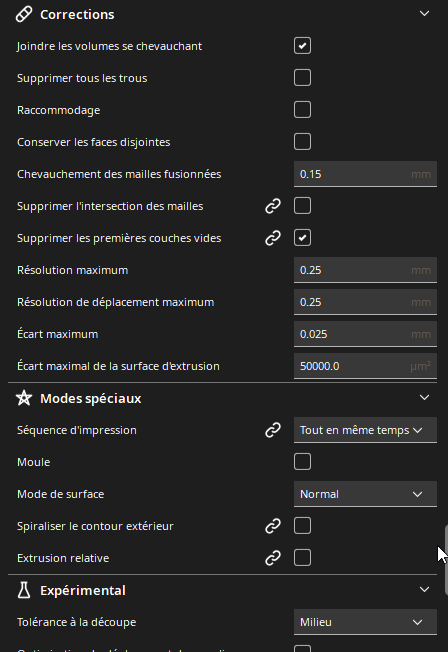Enable the Raccommodage checkbox
Image resolution: width=448 pixels, height=652 pixels.
click(302, 110)
